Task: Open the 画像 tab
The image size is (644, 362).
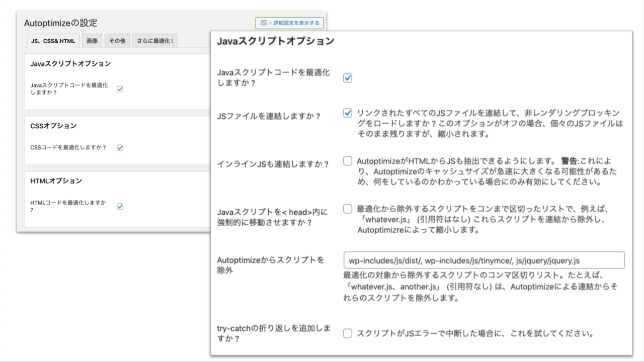Action: tap(92, 41)
